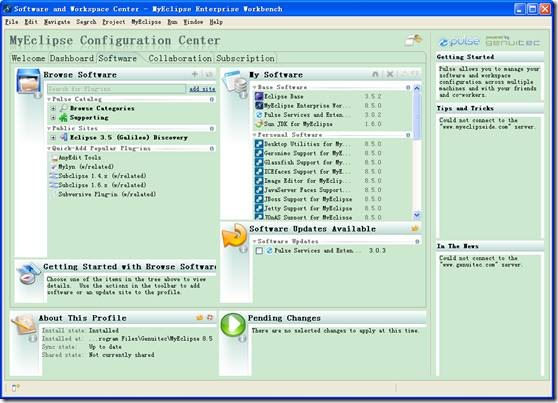Screen dimensions: 558x403
Task: Click the green Pending Changes play button
Action: (x=233, y=324)
